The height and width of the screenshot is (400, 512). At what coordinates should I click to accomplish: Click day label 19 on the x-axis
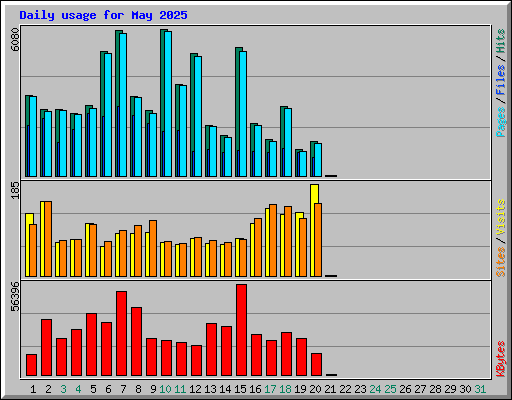[x=300, y=389]
